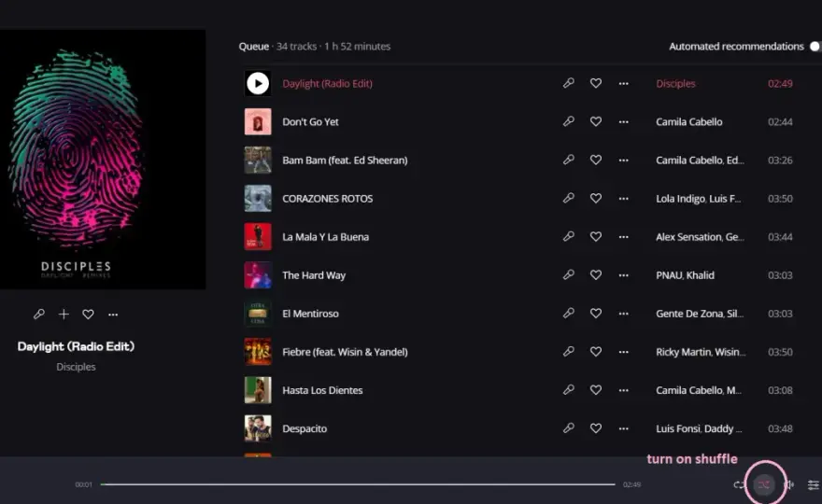Show lyrics for El Mentiroso

(x=568, y=314)
